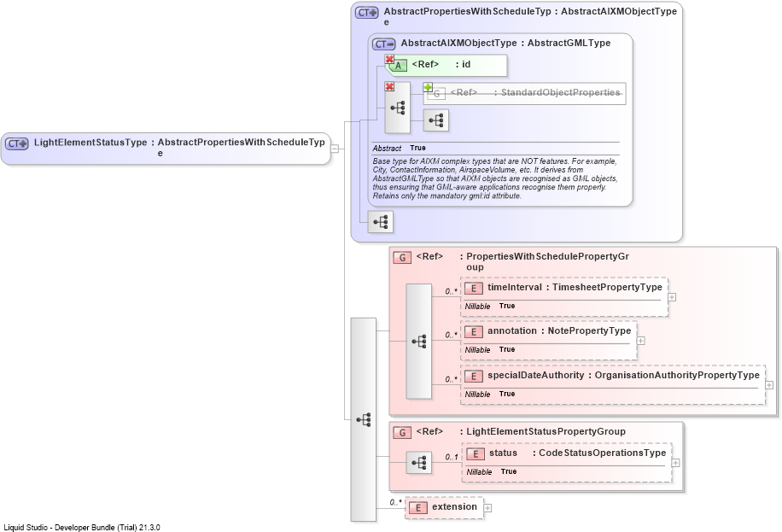
Task: Click the AbstractAIXMObjectType description paragraph
Action: (x=495, y=178)
